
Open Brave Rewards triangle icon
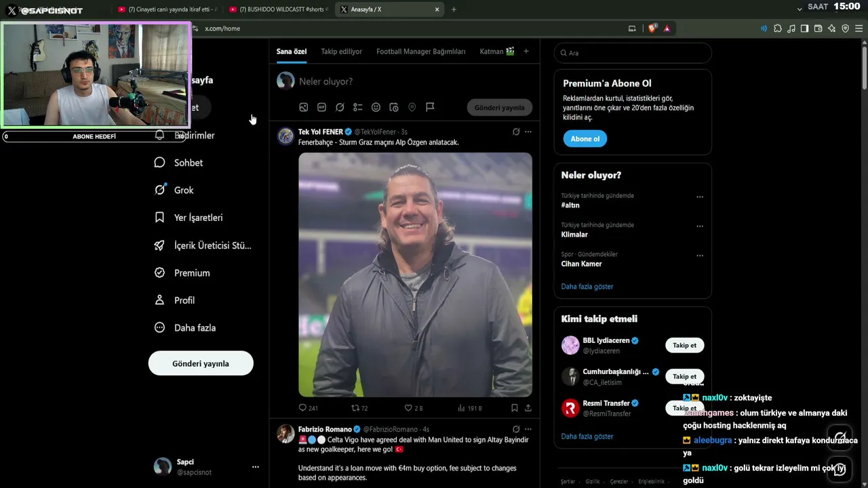[667, 28]
